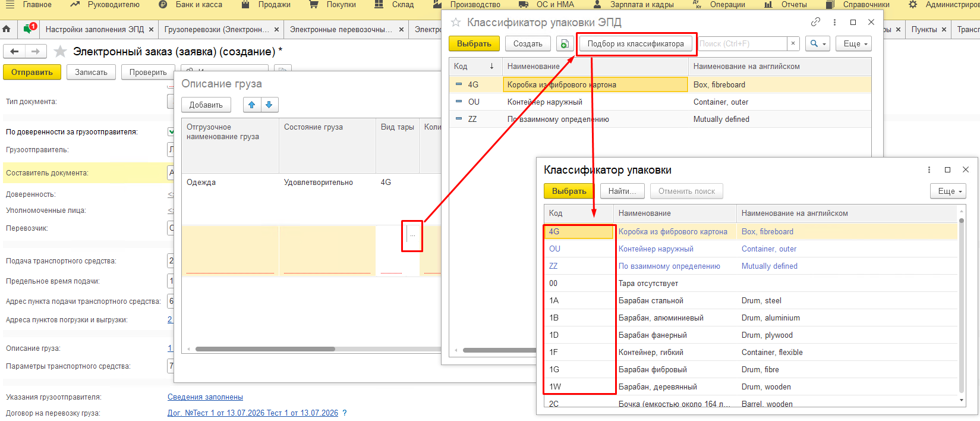Open notifications icon with red badge
Screen dimensions: 980x421
coord(29,29)
